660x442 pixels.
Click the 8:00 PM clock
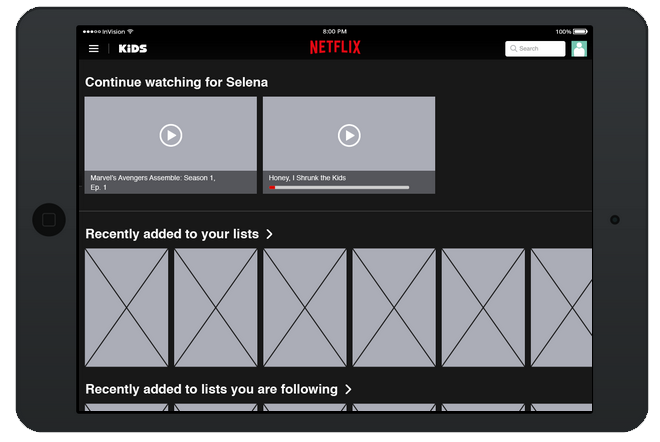(335, 32)
